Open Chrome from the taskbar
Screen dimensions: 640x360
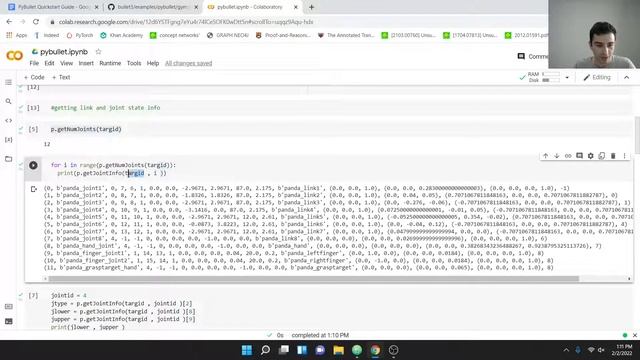point(375,350)
